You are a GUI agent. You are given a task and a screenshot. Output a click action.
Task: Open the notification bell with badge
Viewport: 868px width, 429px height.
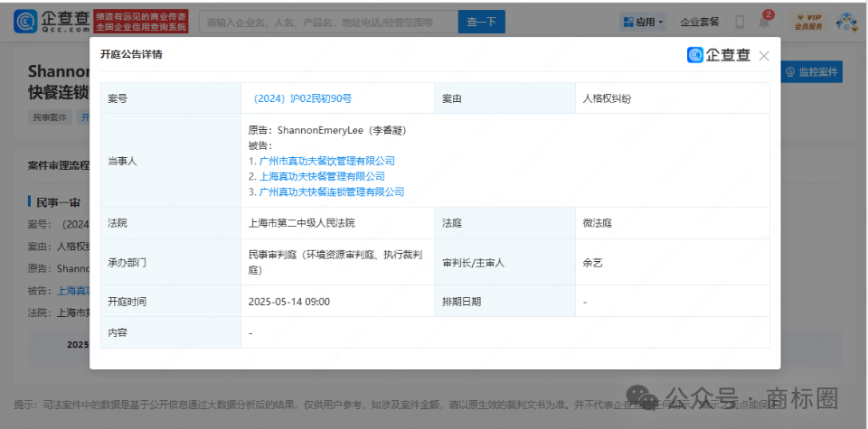[x=766, y=22]
